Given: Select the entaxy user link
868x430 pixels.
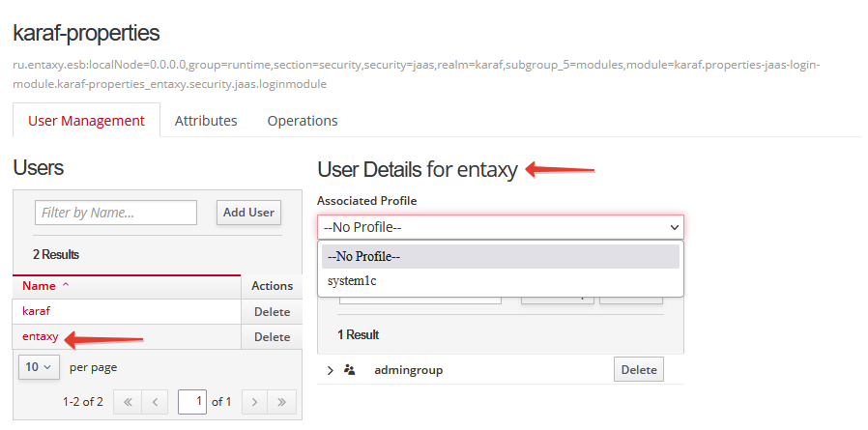Looking at the screenshot, I should [40, 336].
